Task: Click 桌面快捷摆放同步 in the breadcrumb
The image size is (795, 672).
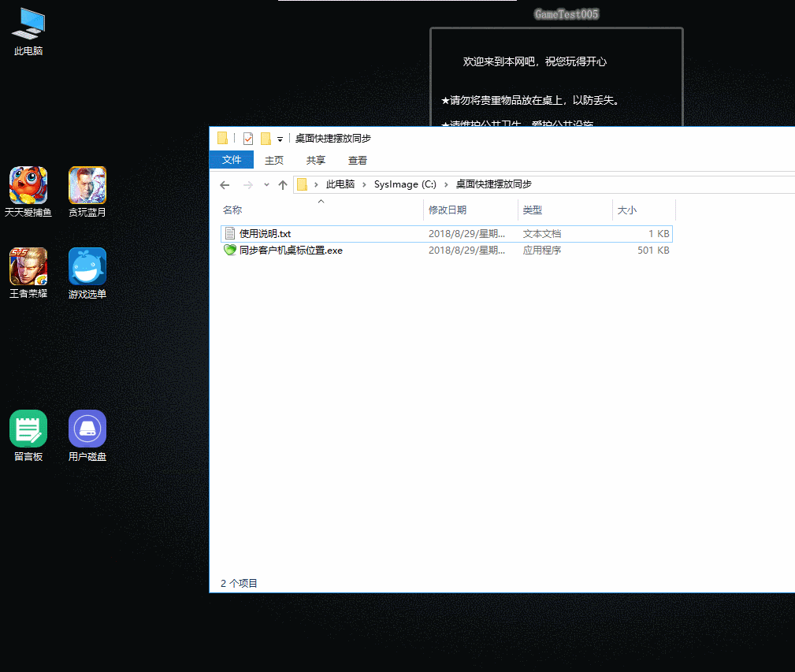Action: pyautogui.click(x=493, y=184)
